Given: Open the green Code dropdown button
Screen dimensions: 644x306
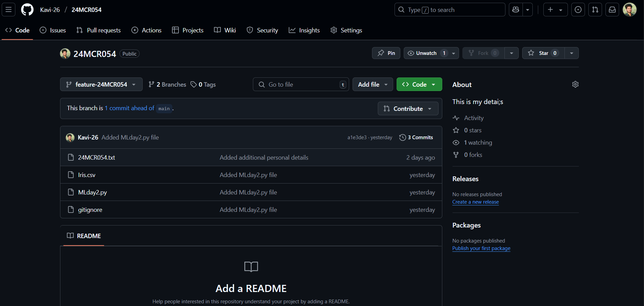Looking at the screenshot, I should 419,84.
